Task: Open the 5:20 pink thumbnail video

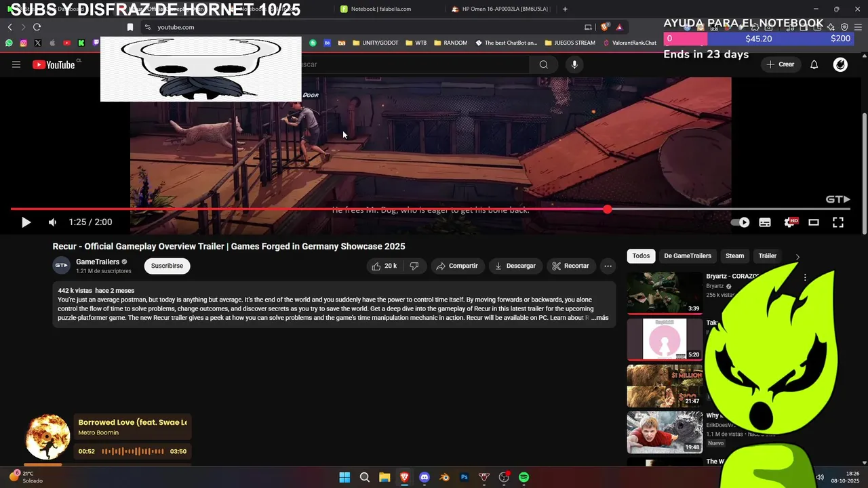Action: [x=665, y=339]
